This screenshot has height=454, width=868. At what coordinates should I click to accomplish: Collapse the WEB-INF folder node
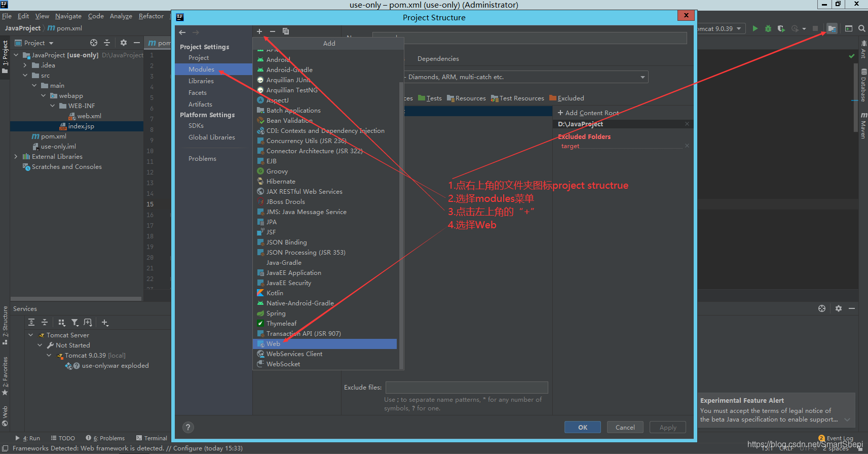53,106
